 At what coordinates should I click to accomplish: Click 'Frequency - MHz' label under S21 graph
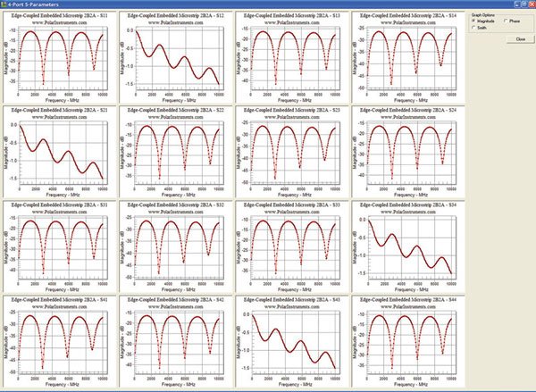click(63, 195)
